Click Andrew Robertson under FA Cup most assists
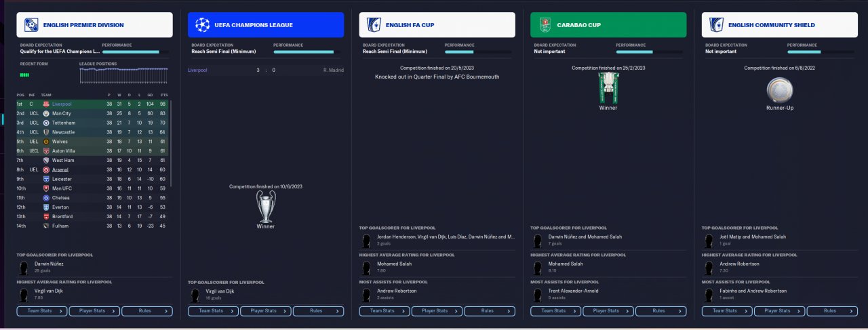 click(x=396, y=291)
